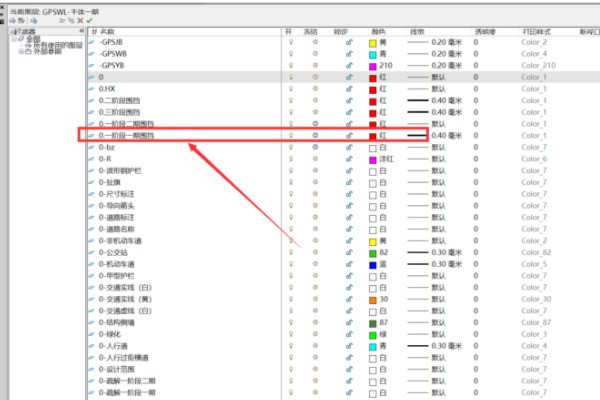Screen dimensions: 600x400
Task: Expand the 外部参照 tree node
Action: click(22, 53)
